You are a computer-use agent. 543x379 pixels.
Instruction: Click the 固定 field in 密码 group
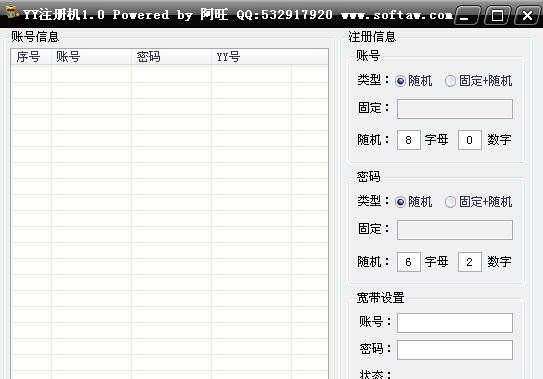pos(455,230)
